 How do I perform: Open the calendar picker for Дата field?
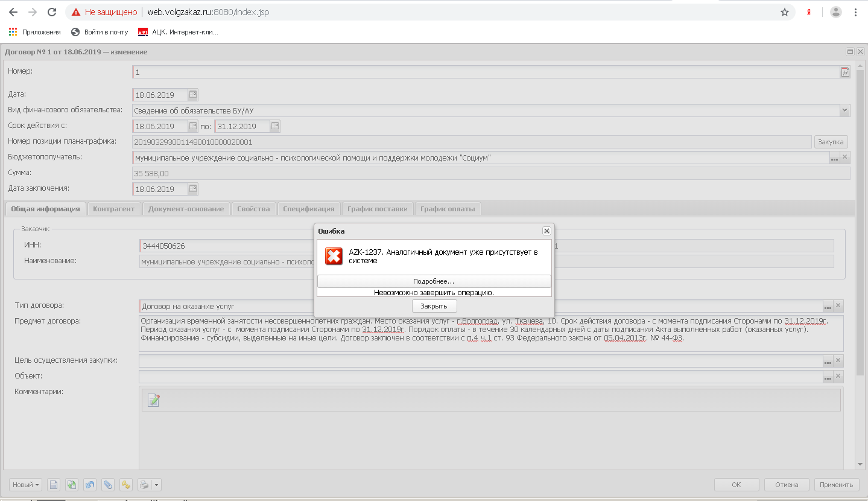(x=192, y=95)
